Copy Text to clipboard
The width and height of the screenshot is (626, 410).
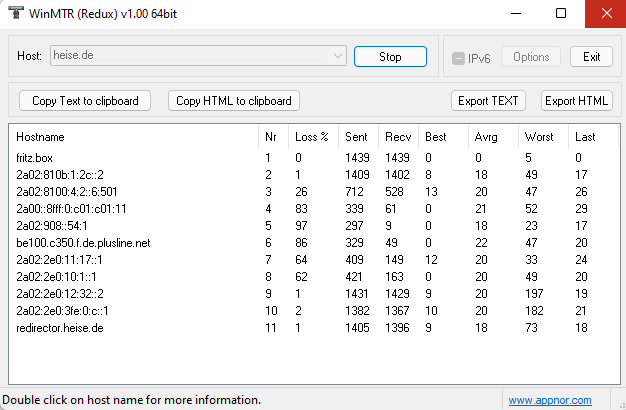coord(84,100)
